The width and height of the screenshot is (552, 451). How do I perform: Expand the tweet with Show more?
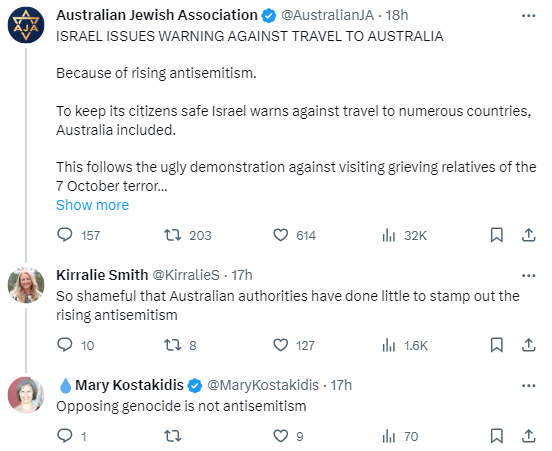(92, 205)
